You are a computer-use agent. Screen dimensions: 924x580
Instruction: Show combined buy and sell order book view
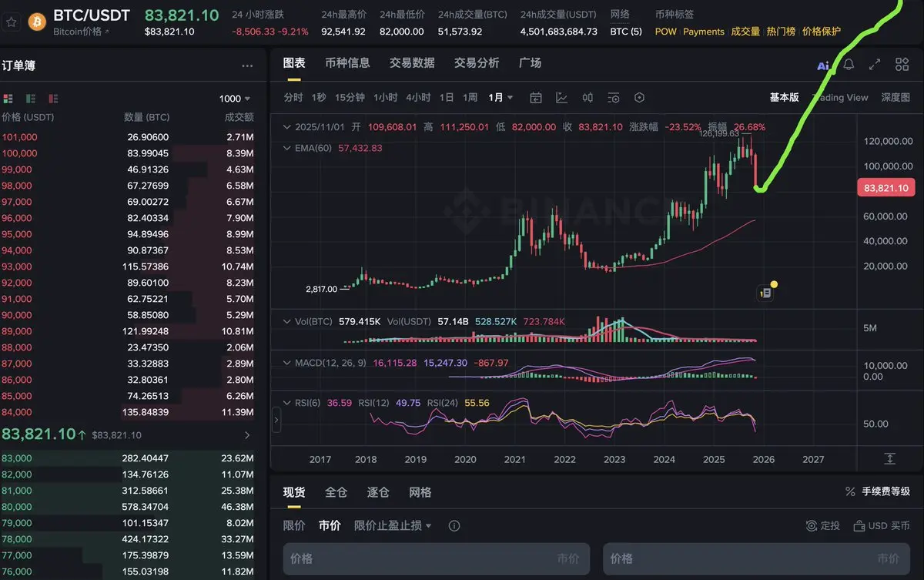[x=8, y=99]
